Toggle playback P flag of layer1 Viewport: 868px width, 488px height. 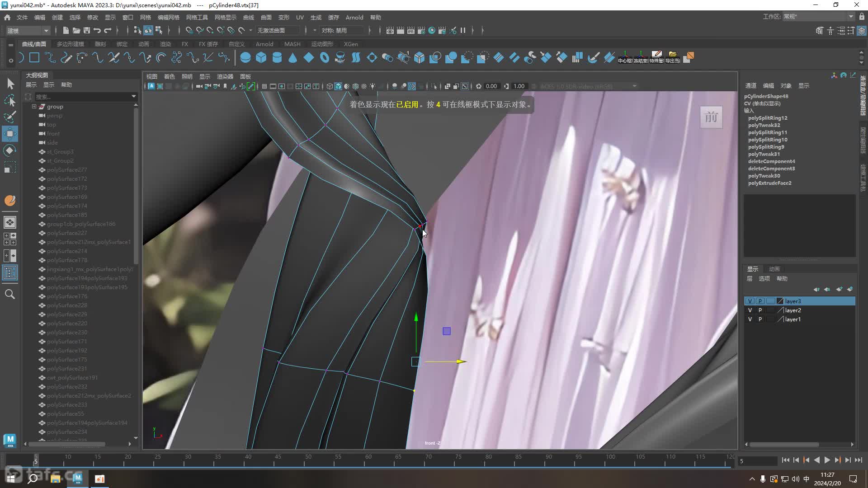(x=760, y=319)
